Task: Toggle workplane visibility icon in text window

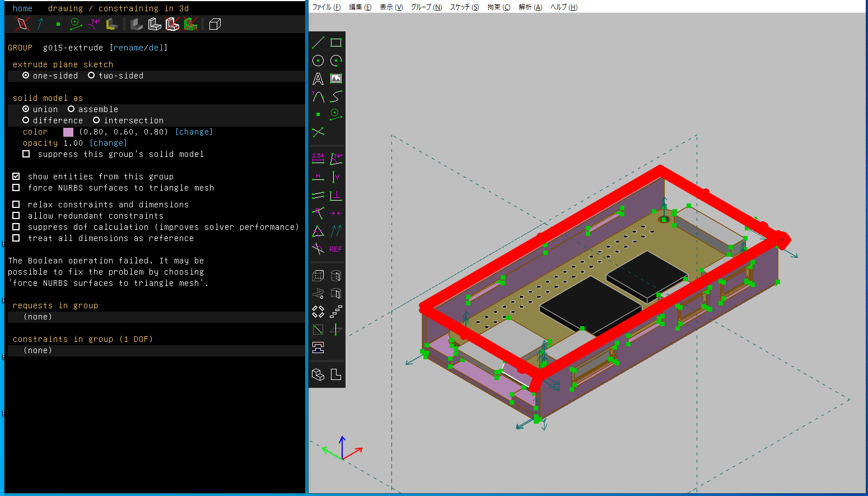Action: pos(22,24)
